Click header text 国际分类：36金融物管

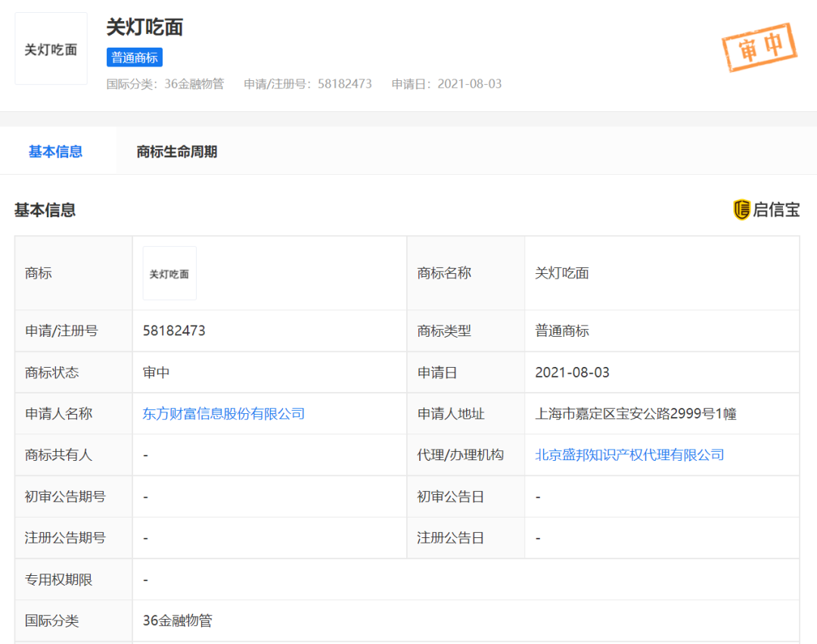(165, 84)
